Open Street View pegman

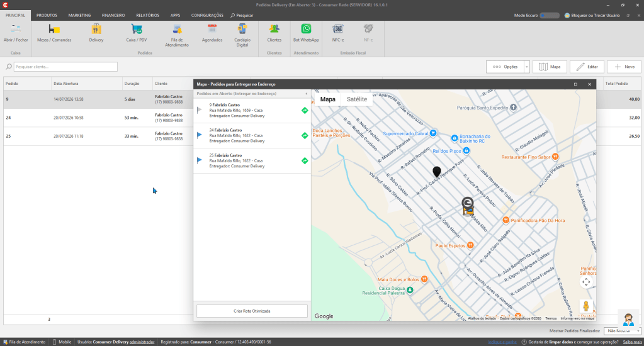(x=586, y=306)
